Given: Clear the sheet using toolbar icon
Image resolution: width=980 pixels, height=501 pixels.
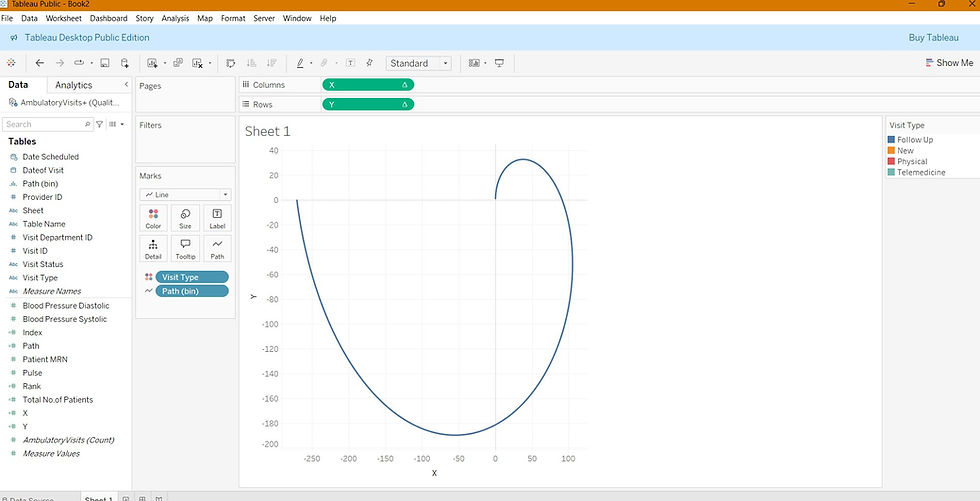Looking at the screenshot, I should (x=198, y=63).
